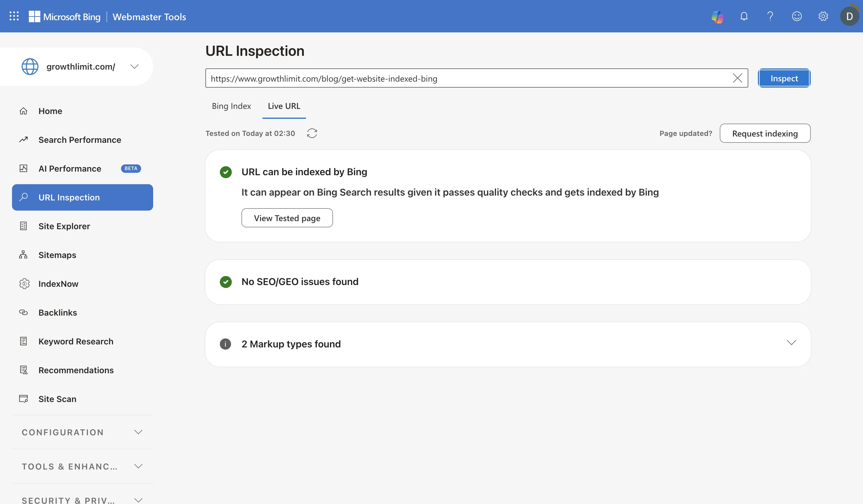Click the Site Scan icon
The image size is (863, 504).
point(23,399)
